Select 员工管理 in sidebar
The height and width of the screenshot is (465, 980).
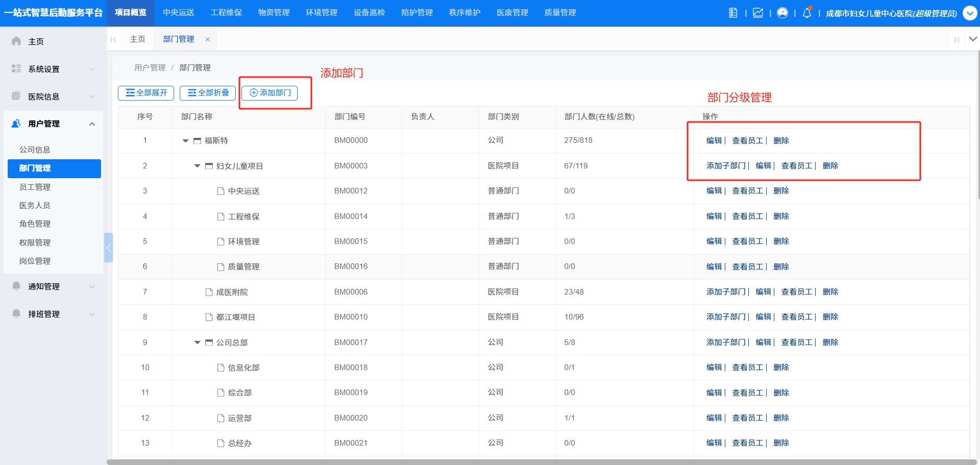point(35,187)
